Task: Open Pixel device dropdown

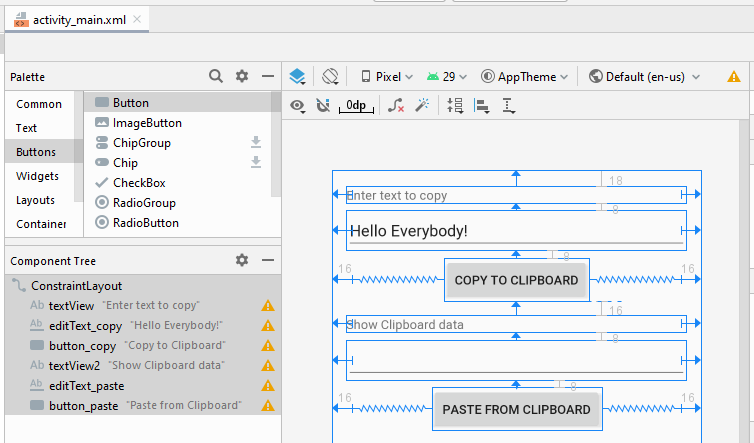Action: click(x=387, y=76)
